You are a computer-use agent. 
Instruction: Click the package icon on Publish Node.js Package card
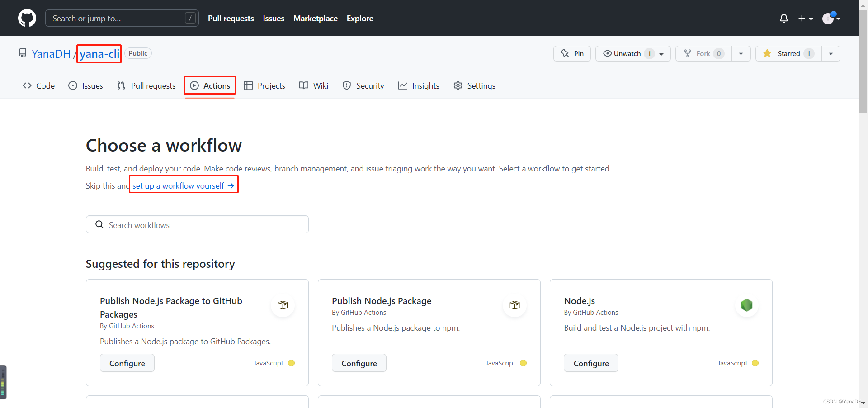515,305
